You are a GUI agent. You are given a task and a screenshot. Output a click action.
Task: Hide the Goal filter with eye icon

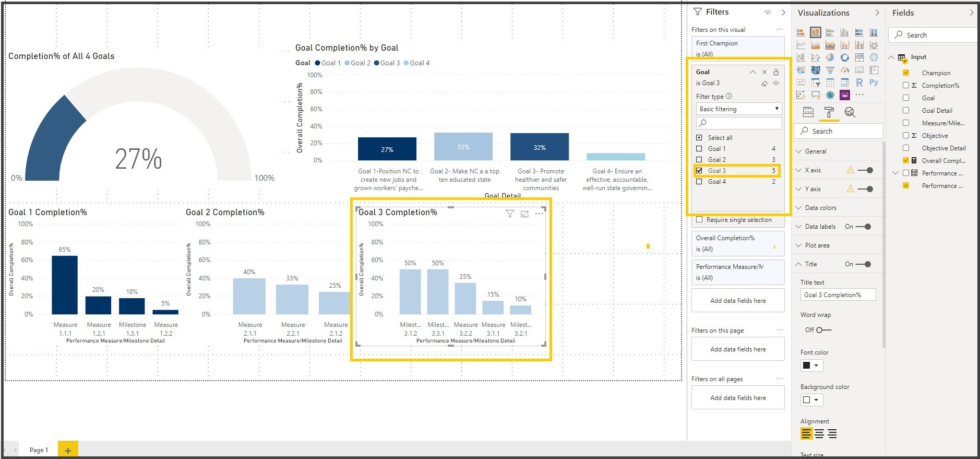tap(776, 84)
